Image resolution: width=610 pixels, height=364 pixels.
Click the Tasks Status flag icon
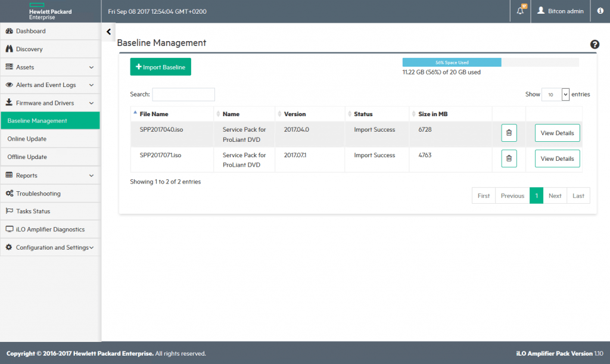coord(10,211)
